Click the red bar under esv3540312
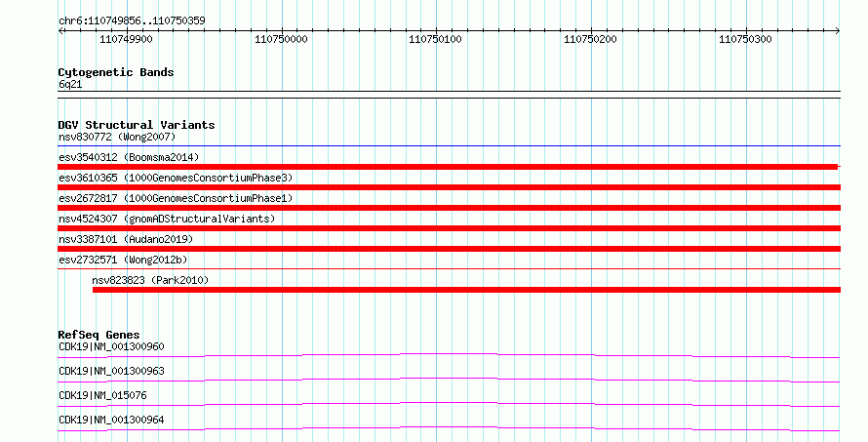 point(449,167)
